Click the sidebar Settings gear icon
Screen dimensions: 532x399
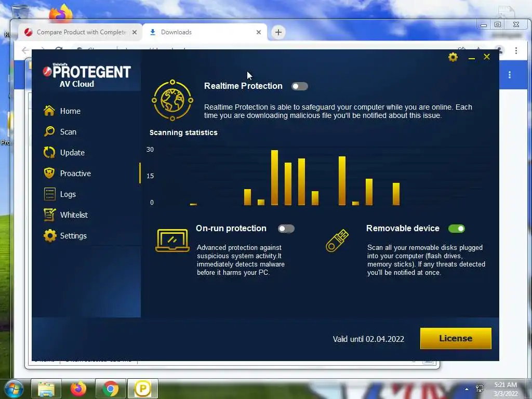pyautogui.click(x=49, y=235)
